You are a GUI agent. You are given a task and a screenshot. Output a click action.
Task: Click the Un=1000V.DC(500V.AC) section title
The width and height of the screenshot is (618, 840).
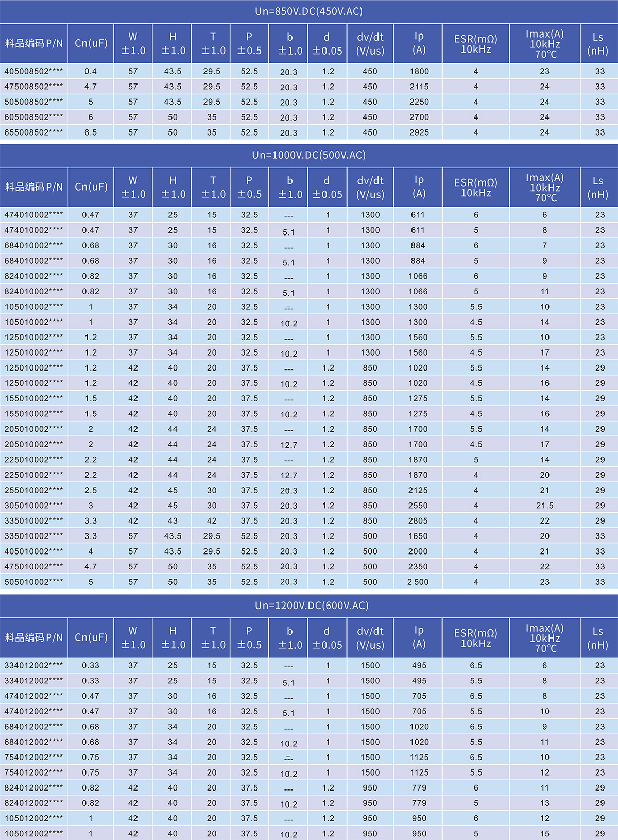(x=308, y=155)
